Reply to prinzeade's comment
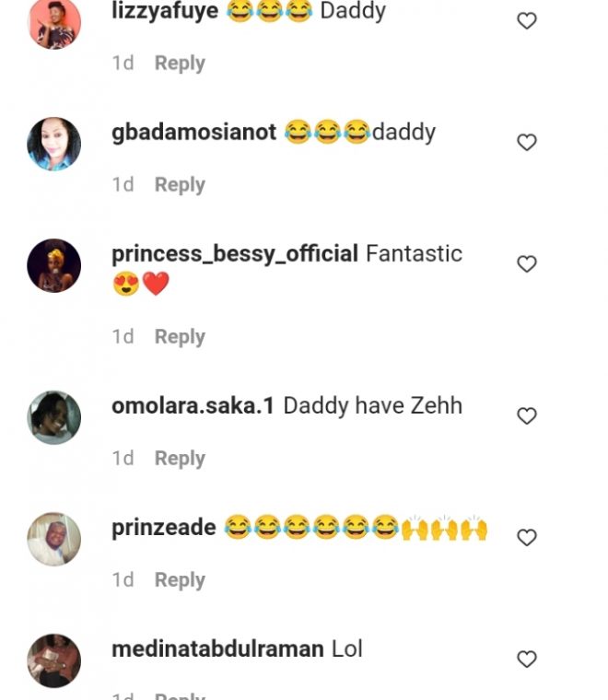Image resolution: width=608 pixels, height=700 pixels. point(180,580)
